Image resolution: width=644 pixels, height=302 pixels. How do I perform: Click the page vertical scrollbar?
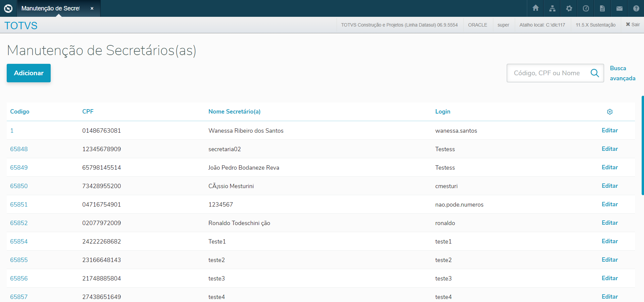click(x=642, y=145)
